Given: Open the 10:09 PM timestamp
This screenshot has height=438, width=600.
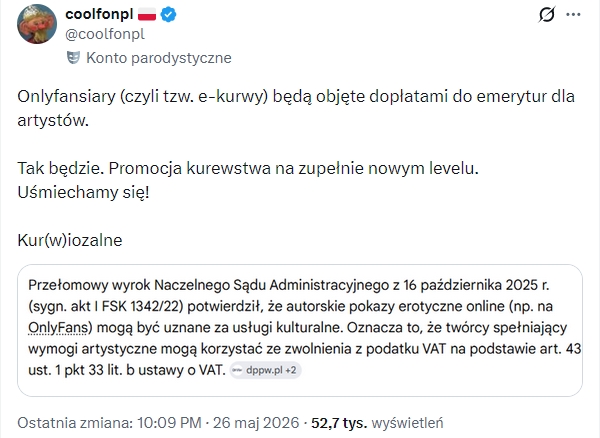Looking at the screenshot, I should [169, 423].
